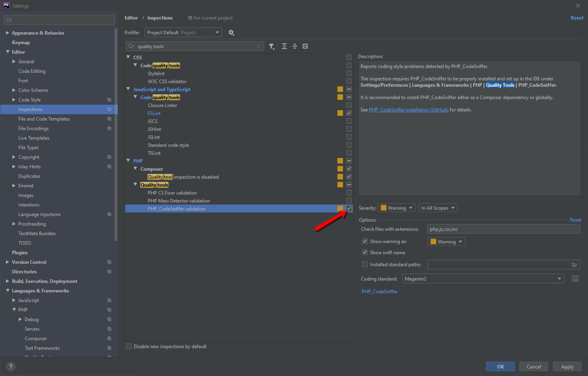Click Check files with extensions field
Viewport: 588px width, 376px height.
pyautogui.click(x=504, y=229)
